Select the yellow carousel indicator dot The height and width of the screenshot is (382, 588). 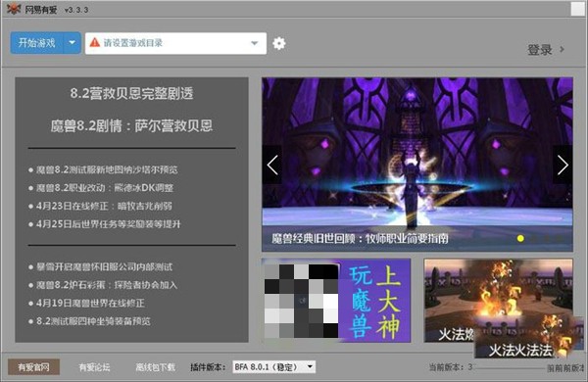coord(520,238)
